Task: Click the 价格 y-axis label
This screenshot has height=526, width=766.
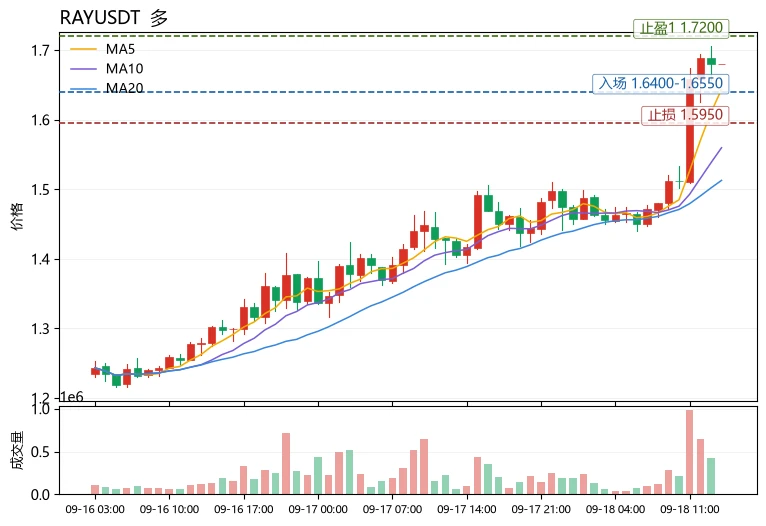Action: [x=17, y=216]
